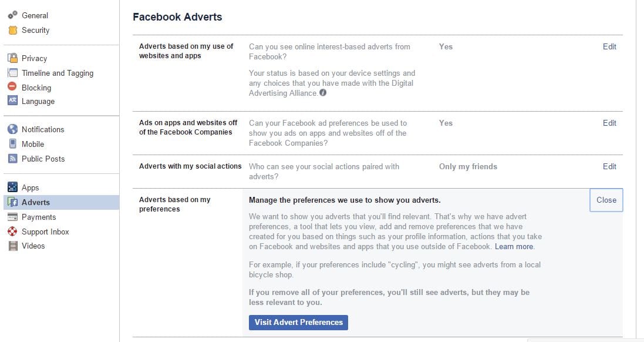Open the Support Inbox lifebuoy icon
The image size is (644, 342).
tap(13, 232)
